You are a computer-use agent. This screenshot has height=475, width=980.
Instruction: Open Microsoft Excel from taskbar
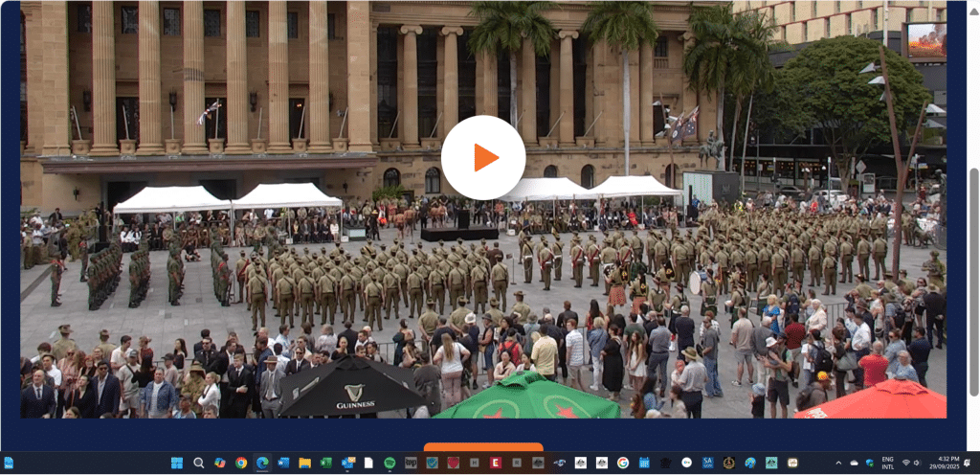click(x=325, y=464)
